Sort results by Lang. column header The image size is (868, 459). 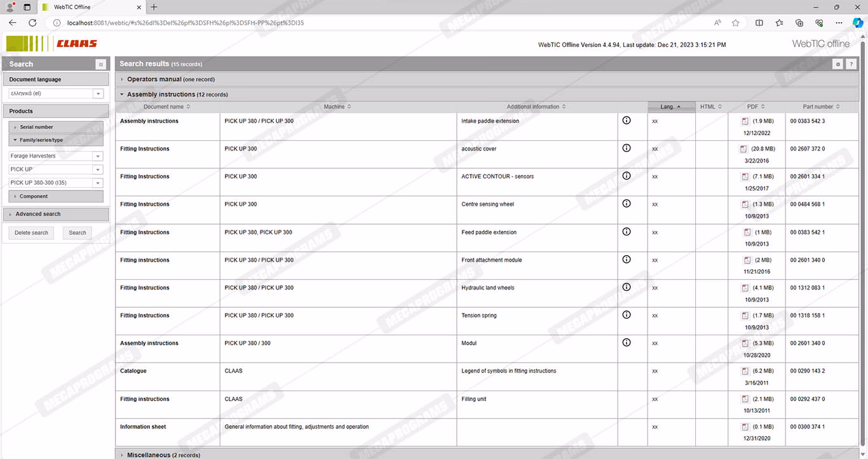click(670, 107)
